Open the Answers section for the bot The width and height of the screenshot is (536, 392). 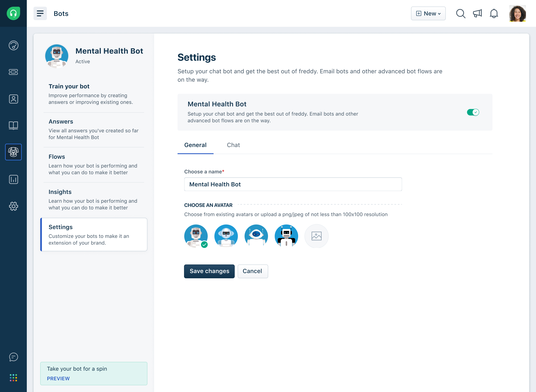[x=61, y=121]
